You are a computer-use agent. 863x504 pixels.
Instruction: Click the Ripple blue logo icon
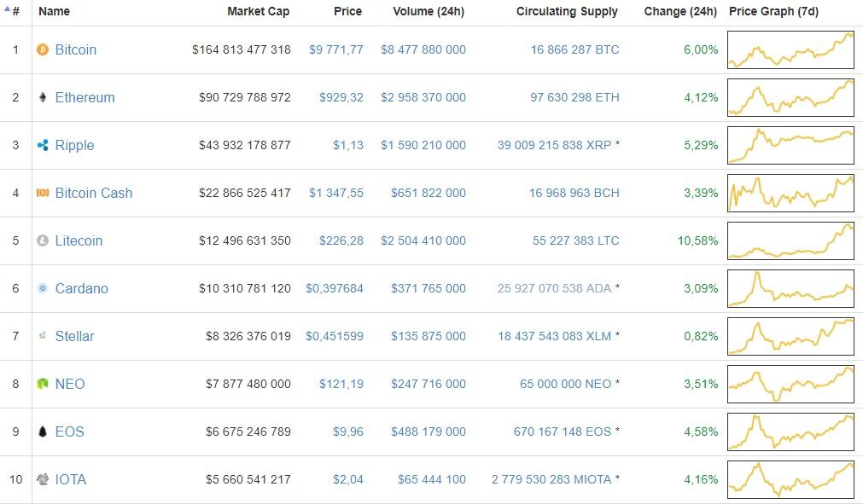click(43, 145)
